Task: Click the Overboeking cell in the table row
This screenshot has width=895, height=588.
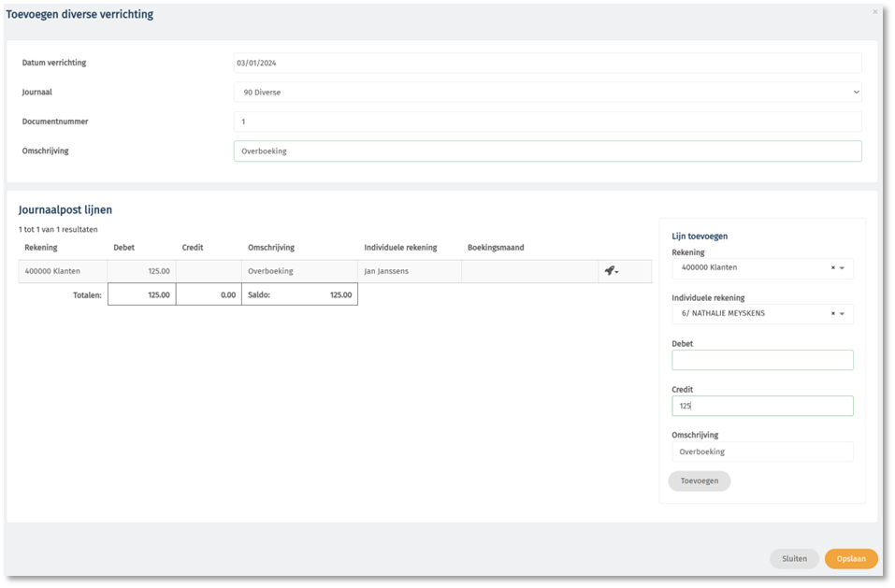Action: pos(299,271)
